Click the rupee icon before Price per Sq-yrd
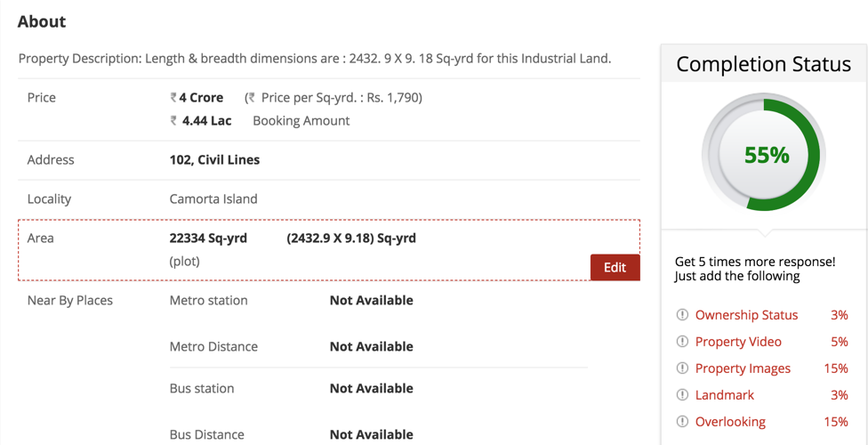 (x=251, y=98)
